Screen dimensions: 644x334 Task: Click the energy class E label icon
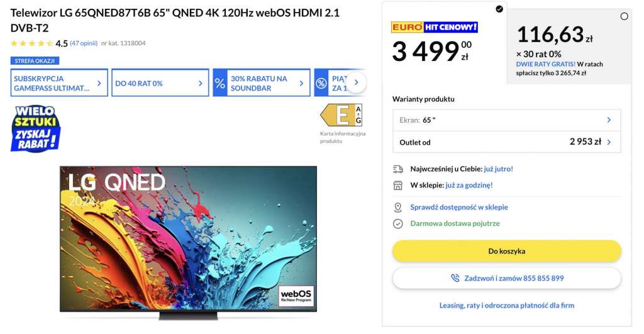click(x=341, y=115)
